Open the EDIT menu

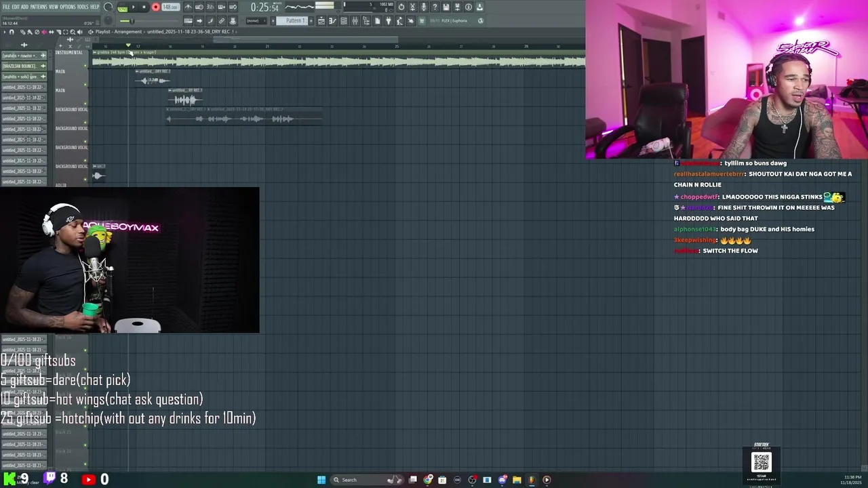click(16, 7)
